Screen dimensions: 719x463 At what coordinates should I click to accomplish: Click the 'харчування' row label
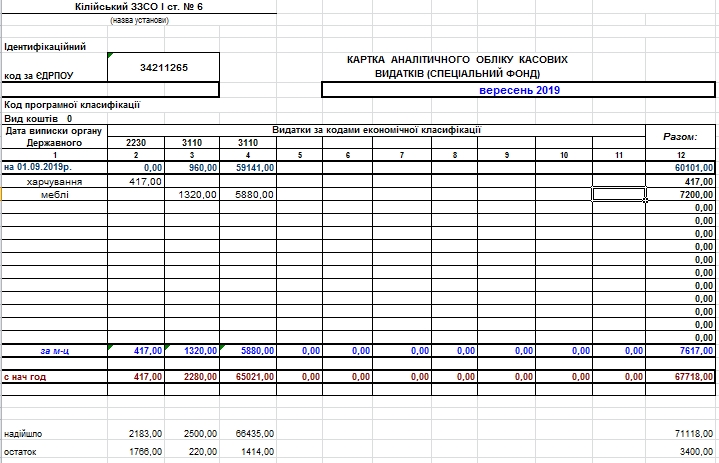coord(55,182)
